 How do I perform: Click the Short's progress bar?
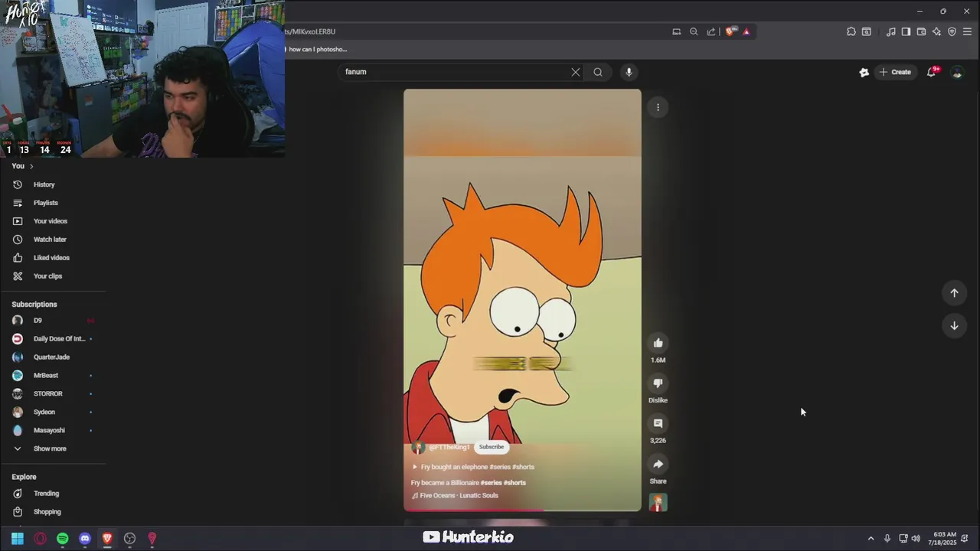tap(522, 510)
